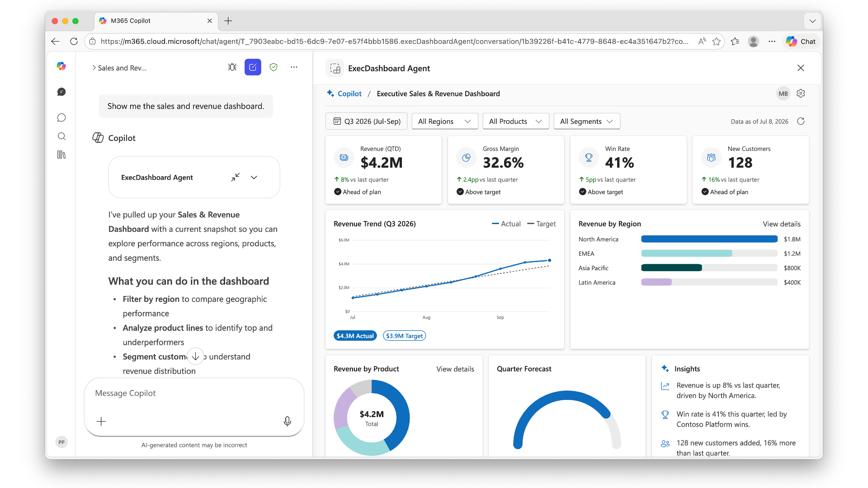868x488 pixels.
Task: Click in the Message Copilot input field
Action: click(x=194, y=393)
